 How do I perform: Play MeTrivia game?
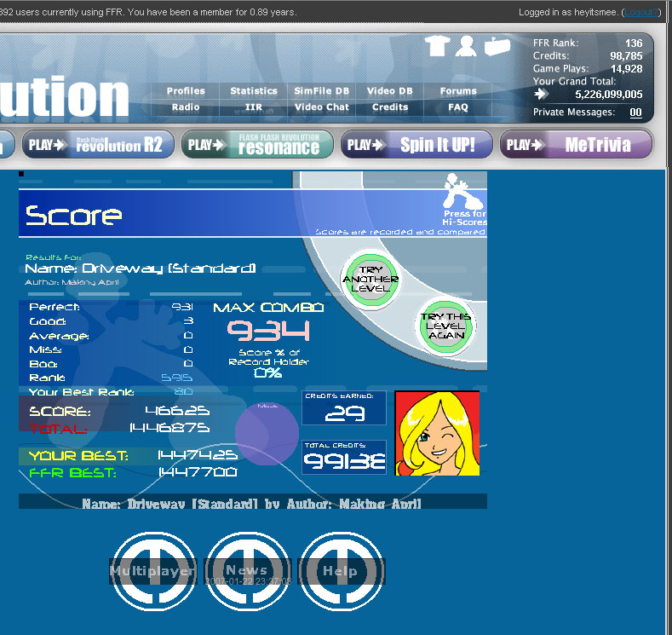coord(576,145)
